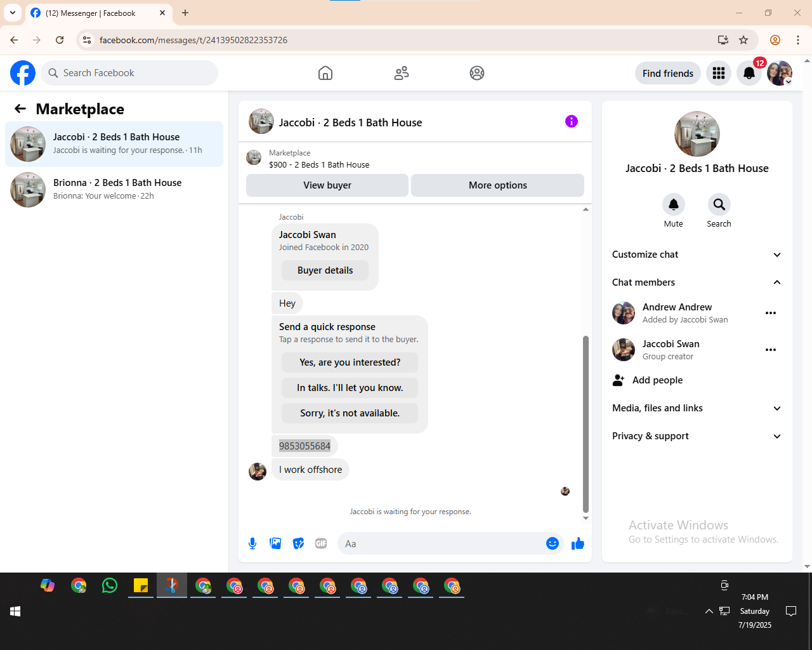Open the Groups icon in top navigation

pos(477,73)
